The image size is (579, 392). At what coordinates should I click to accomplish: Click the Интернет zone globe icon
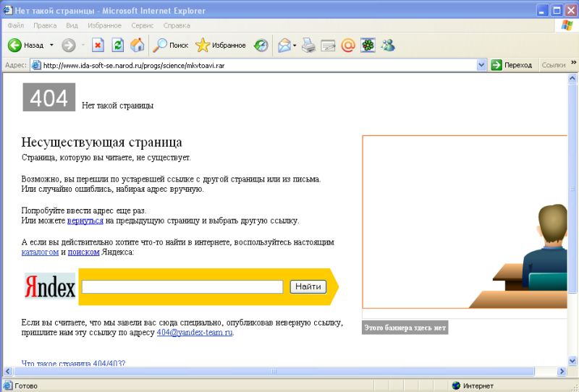click(457, 385)
